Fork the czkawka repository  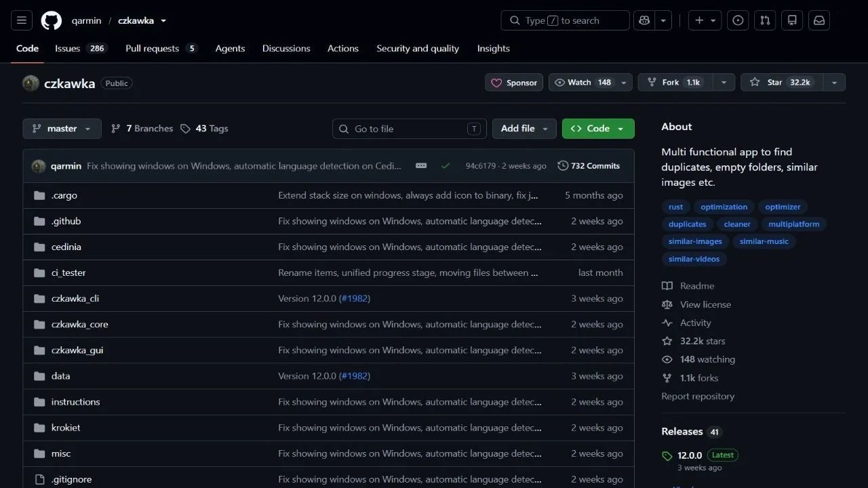[x=675, y=83]
